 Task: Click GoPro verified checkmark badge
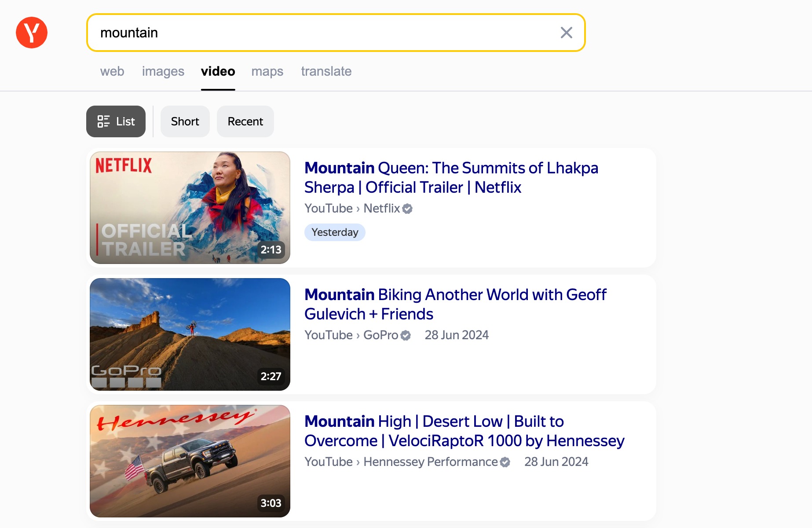[x=406, y=335]
